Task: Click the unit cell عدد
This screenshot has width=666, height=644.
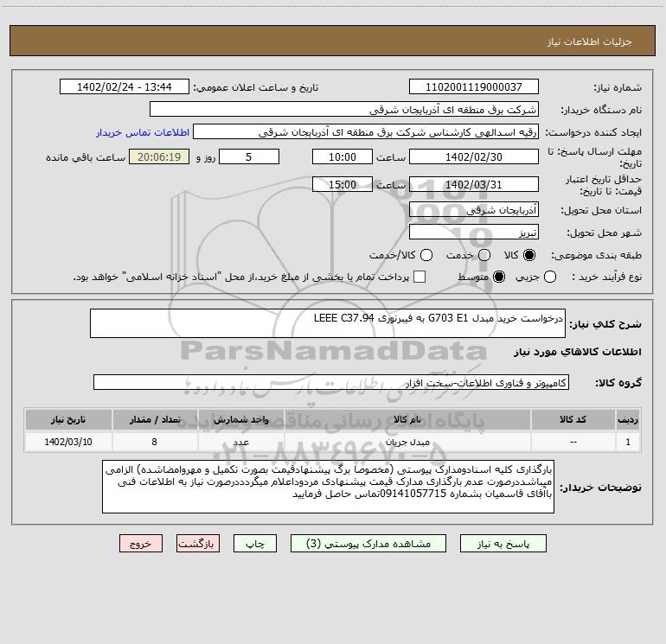Action: click(x=240, y=442)
